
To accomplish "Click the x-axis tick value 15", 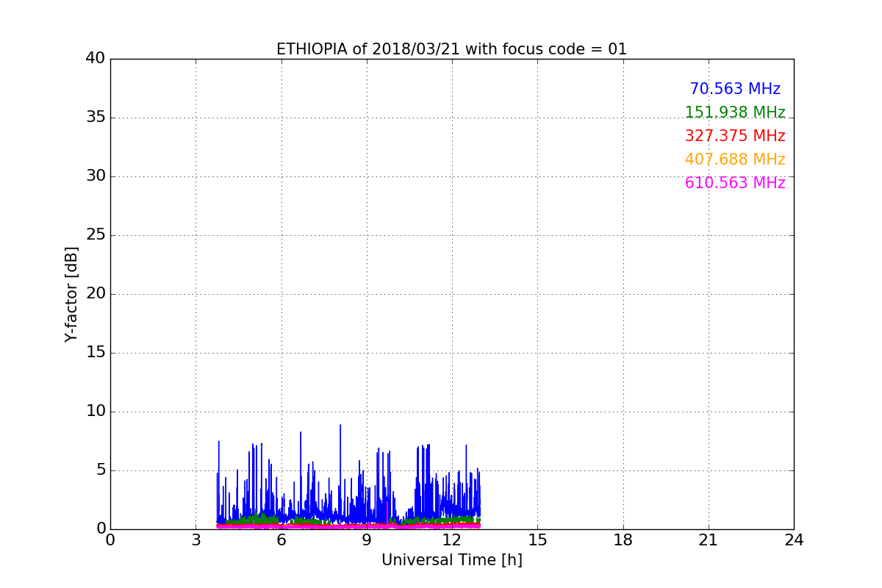I will pos(537,539).
